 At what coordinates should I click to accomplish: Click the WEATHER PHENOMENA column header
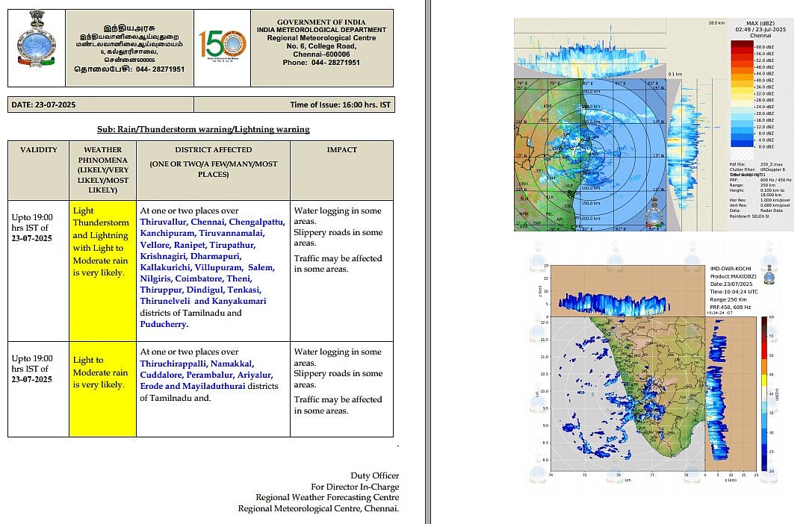102,169
